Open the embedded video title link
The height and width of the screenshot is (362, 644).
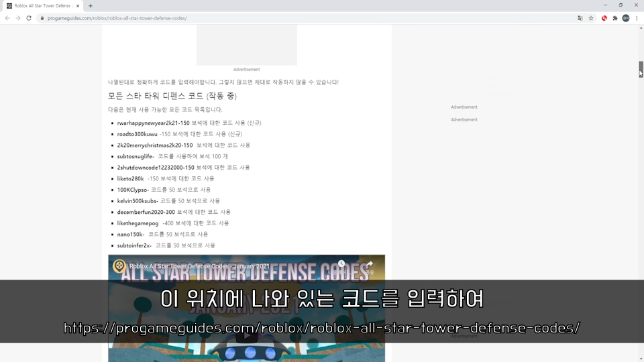(199, 266)
